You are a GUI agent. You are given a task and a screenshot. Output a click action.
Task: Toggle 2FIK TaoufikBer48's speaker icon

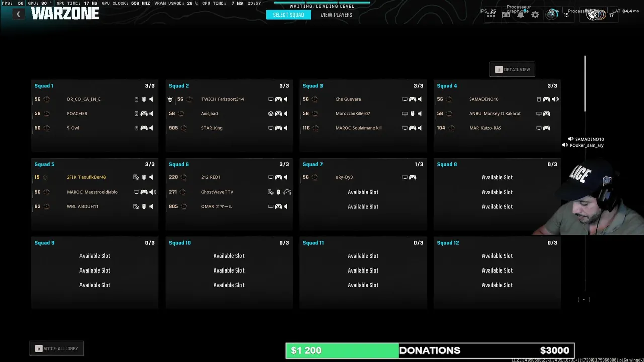coord(151,177)
